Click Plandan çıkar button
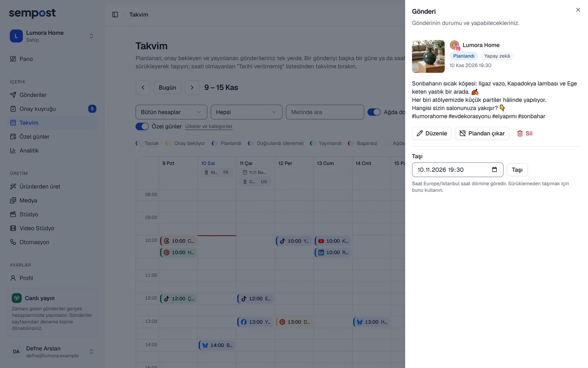Viewport: 588px width, 368px height. tap(482, 133)
